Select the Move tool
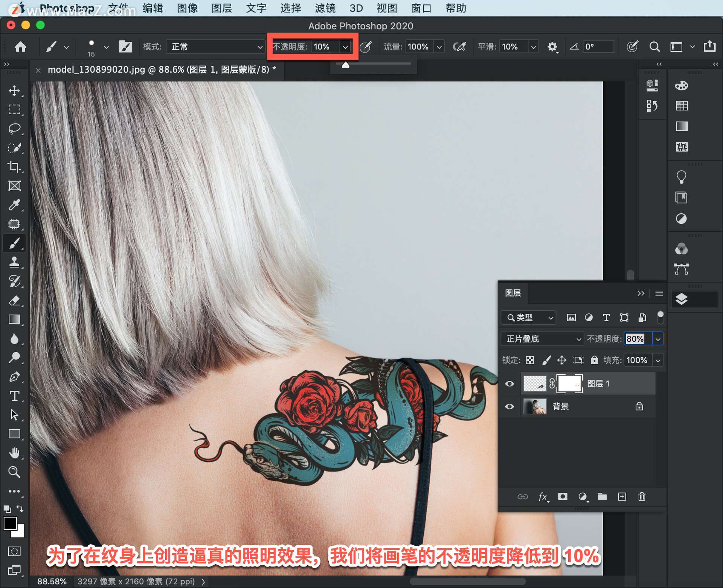The height and width of the screenshot is (588, 723). (x=14, y=90)
